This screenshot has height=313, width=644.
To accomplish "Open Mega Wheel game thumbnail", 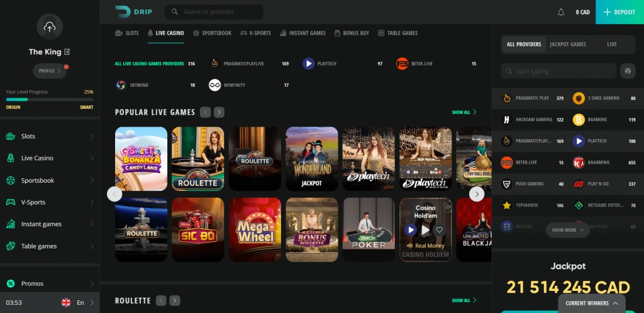I will [x=255, y=230].
